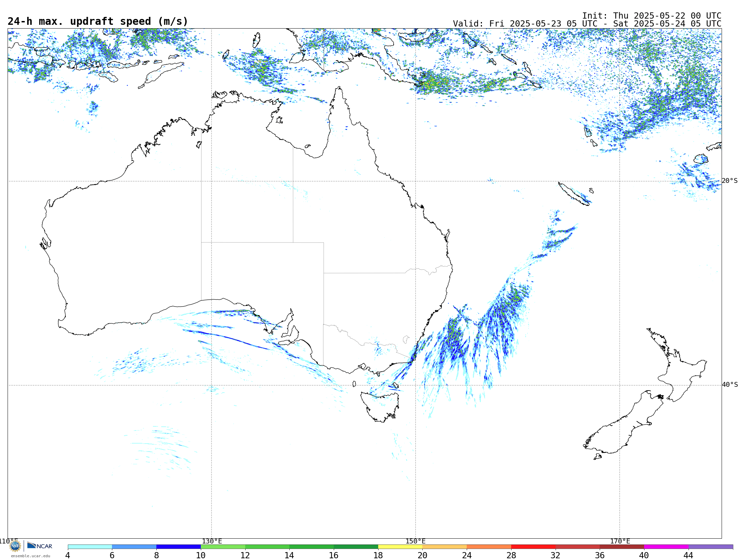Click the colorbar label '16'
Image resolution: width=744 pixels, height=560 pixels.
pyautogui.click(x=334, y=555)
